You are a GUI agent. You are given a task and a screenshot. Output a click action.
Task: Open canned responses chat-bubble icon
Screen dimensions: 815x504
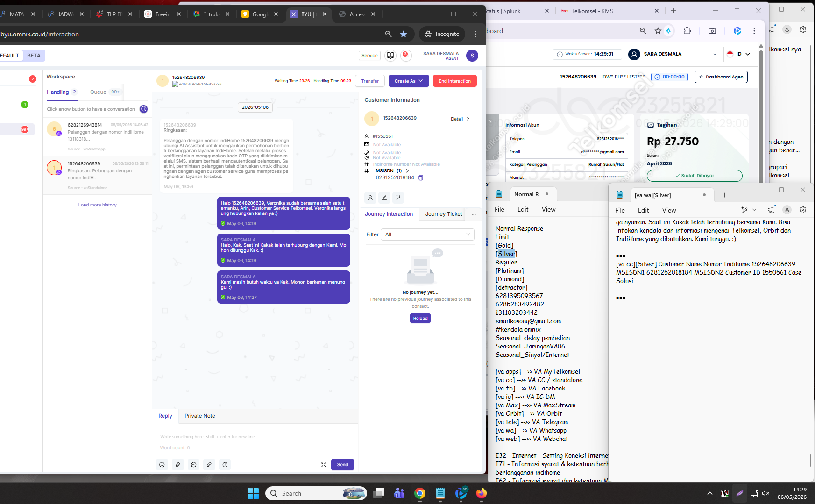[x=194, y=465]
